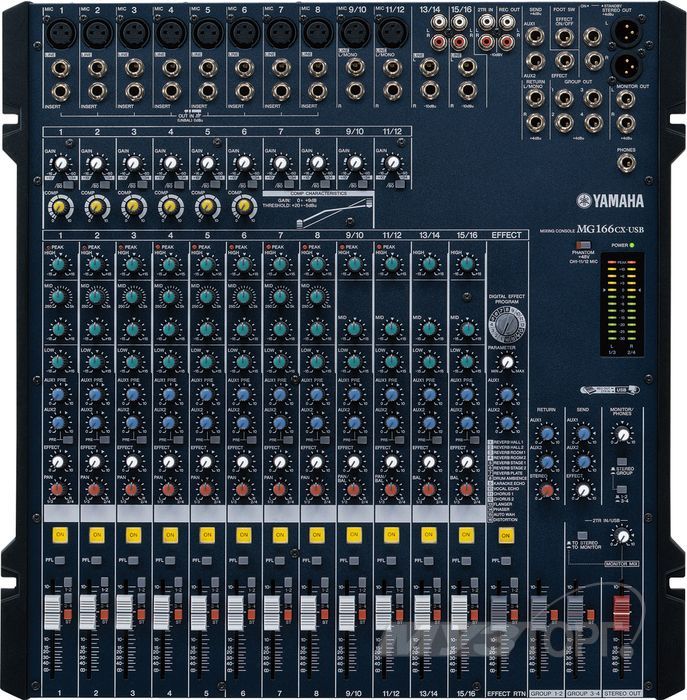Click the DIGITAL EFFECT PROGRAM selector dial
Screen dimensions: 687x700
click(507, 324)
